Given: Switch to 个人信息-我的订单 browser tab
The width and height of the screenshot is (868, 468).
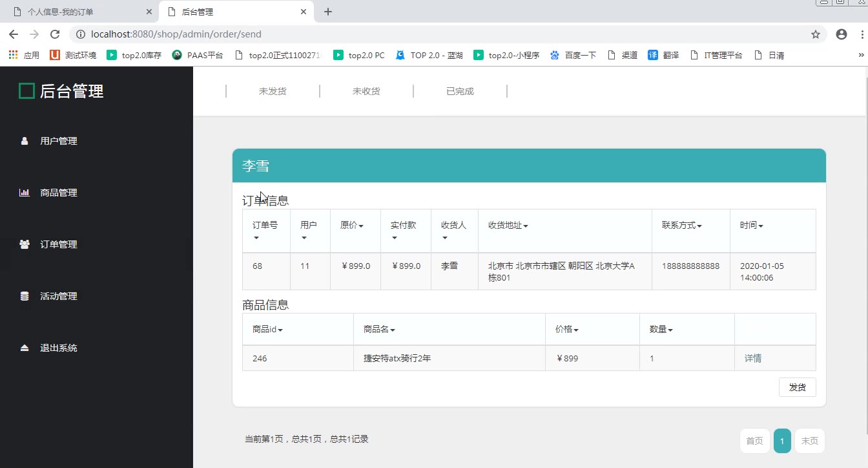Looking at the screenshot, I should tap(61, 12).
